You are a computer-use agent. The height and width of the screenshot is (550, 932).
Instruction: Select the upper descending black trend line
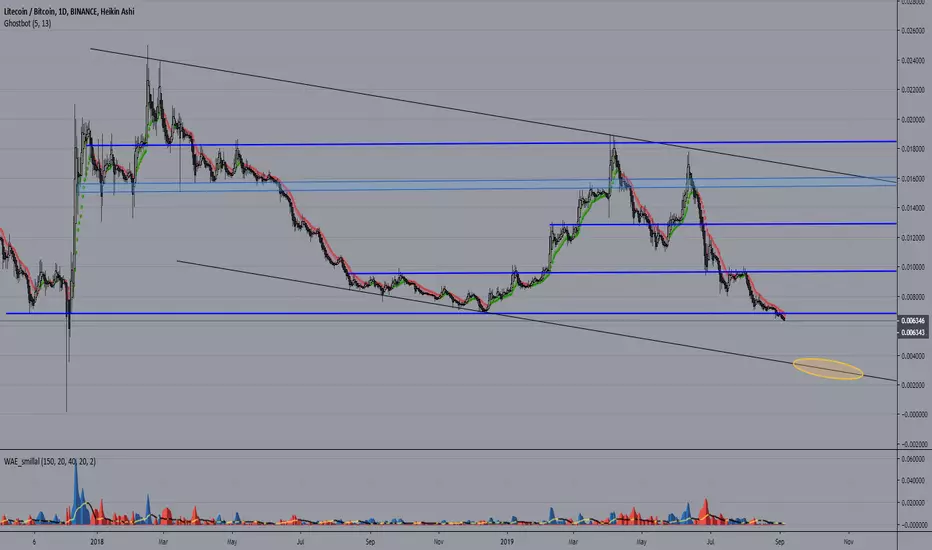pyautogui.click(x=493, y=114)
